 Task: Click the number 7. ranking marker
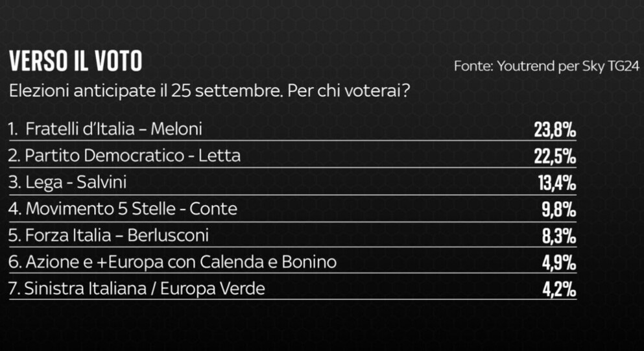14,289
